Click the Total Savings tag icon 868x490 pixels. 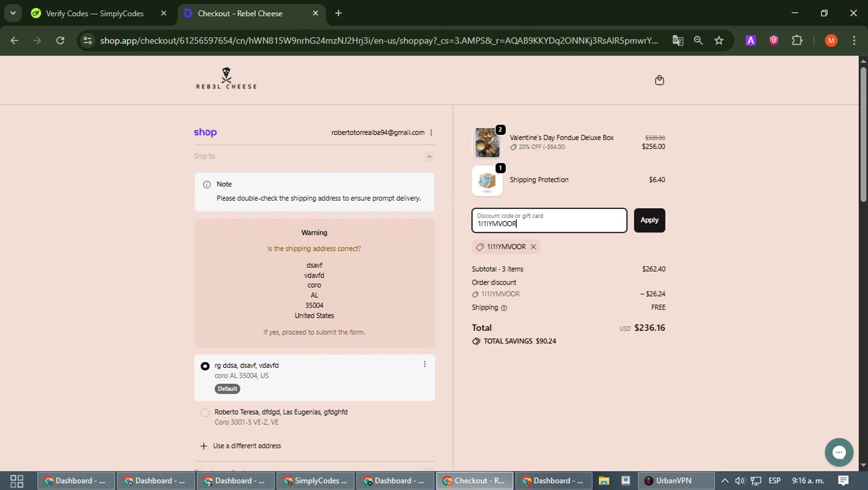476,341
